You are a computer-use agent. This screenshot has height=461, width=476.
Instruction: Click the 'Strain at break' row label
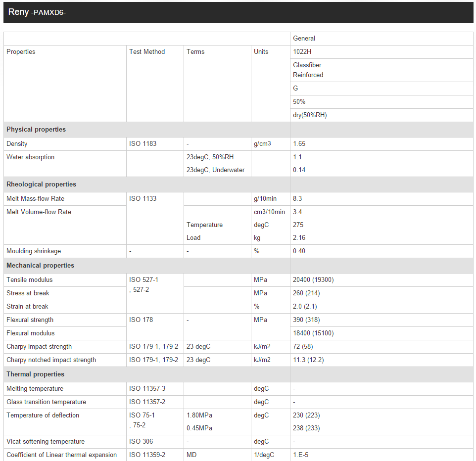coord(27,307)
